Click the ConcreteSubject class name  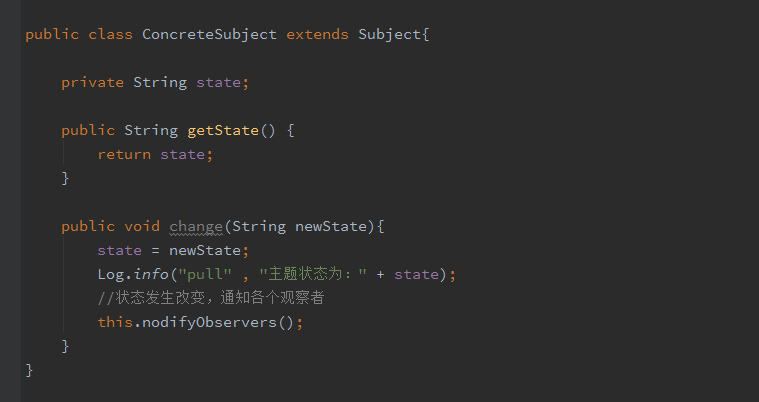(209, 34)
